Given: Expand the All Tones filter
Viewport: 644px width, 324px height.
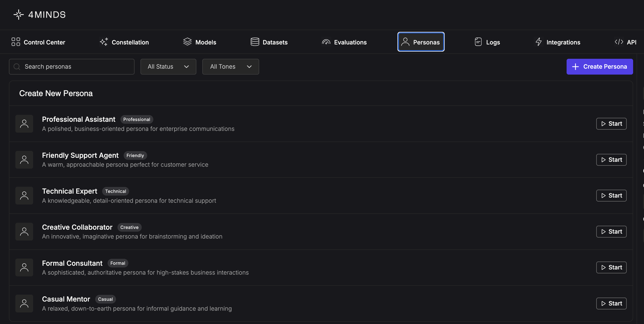Looking at the screenshot, I should [230, 67].
